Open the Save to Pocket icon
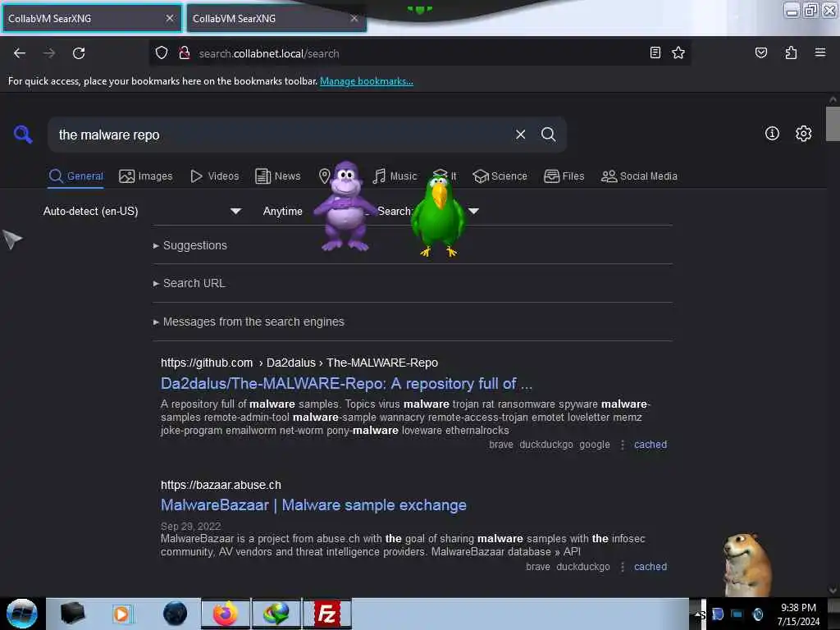 [760, 52]
